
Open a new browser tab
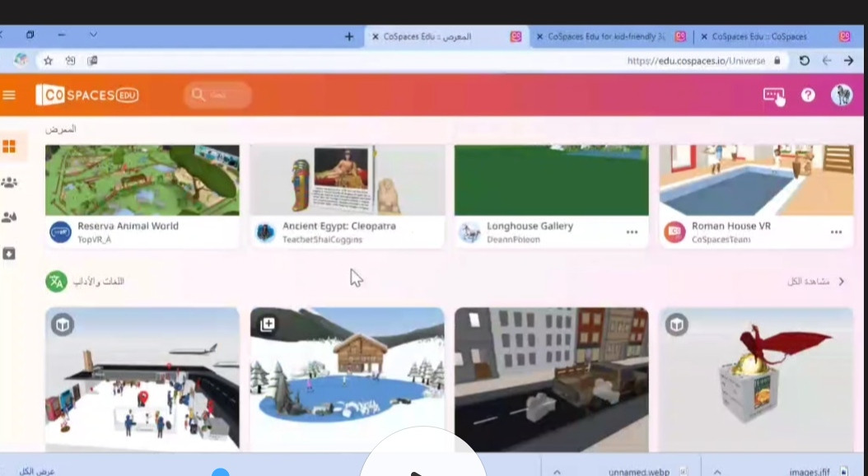pos(349,36)
